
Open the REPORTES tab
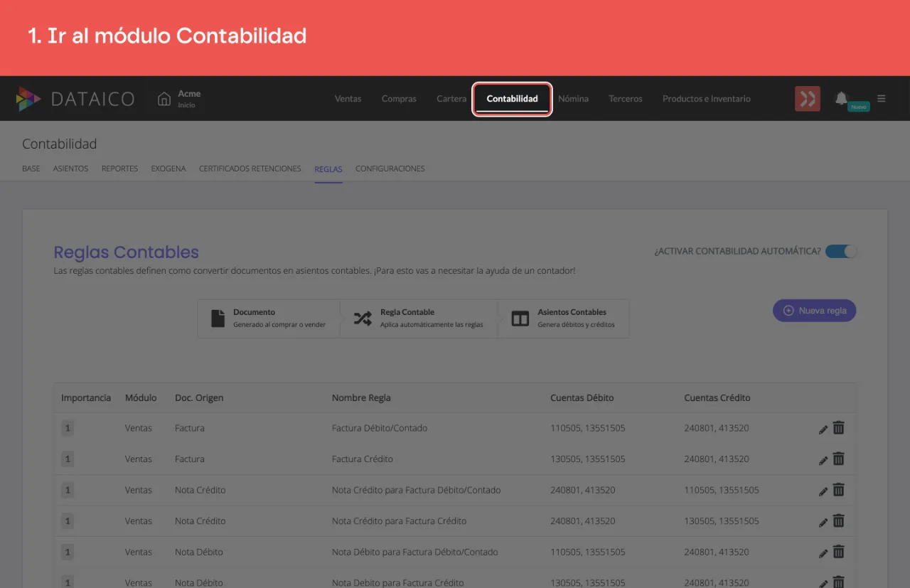[119, 169]
